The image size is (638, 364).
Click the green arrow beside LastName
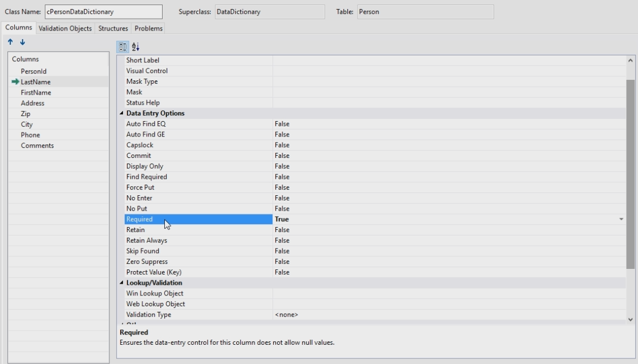15,82
